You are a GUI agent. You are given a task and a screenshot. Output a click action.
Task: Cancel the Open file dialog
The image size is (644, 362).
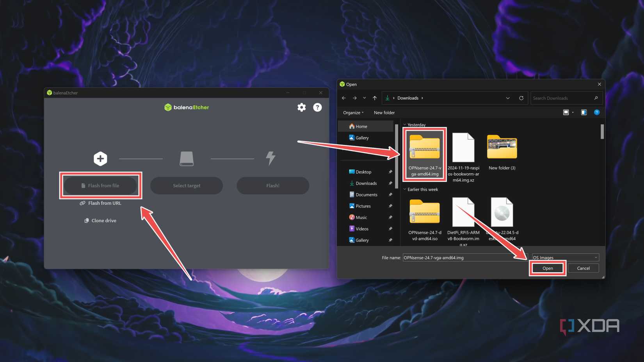(x=583, y=268)
